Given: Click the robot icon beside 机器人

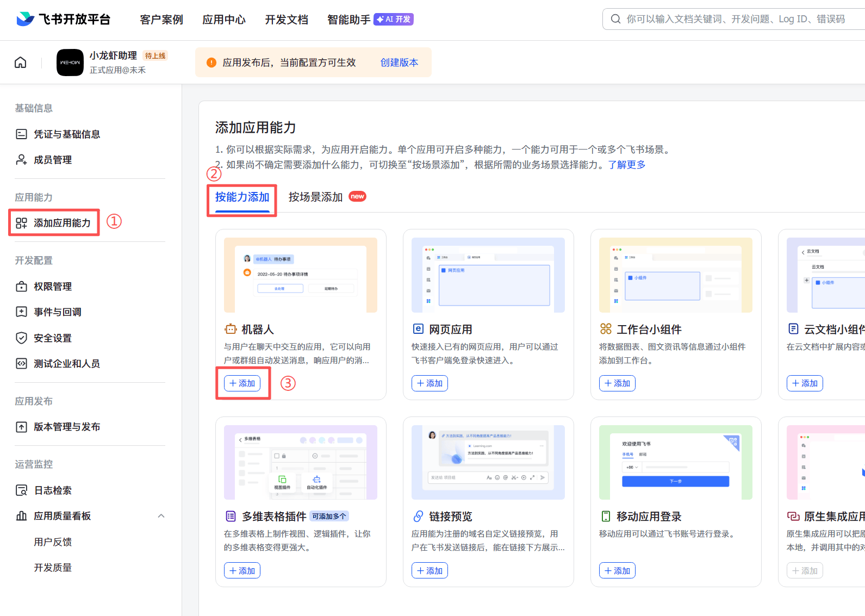Looking at the screenshot, I should (x=231, y=329).
